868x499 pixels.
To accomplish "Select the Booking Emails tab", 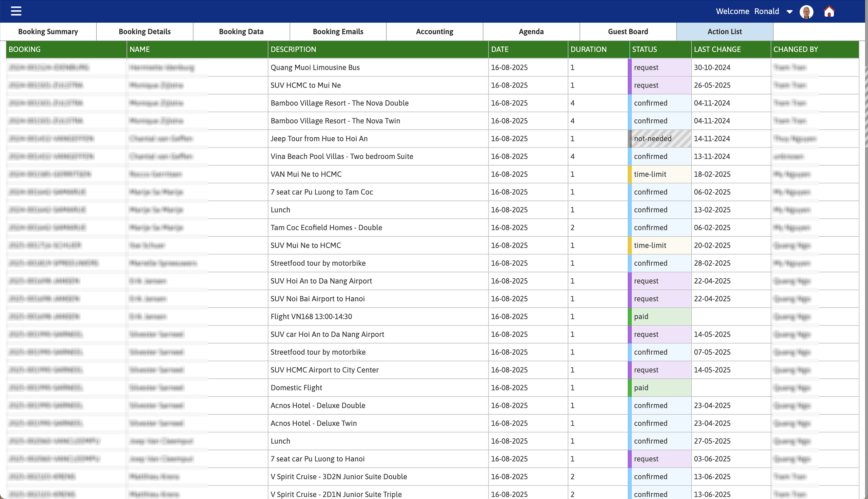I will (x=338, y=31).
